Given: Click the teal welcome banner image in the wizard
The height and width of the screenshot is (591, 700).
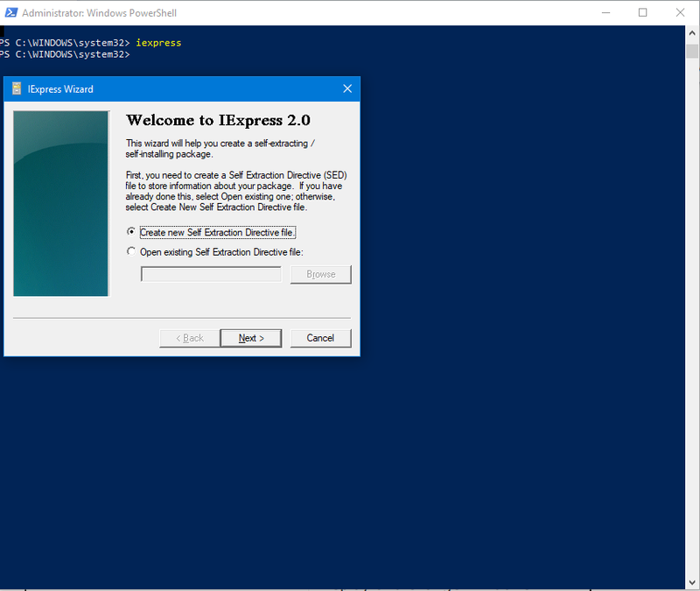Looking at the screenshot, I should (60, 203).
